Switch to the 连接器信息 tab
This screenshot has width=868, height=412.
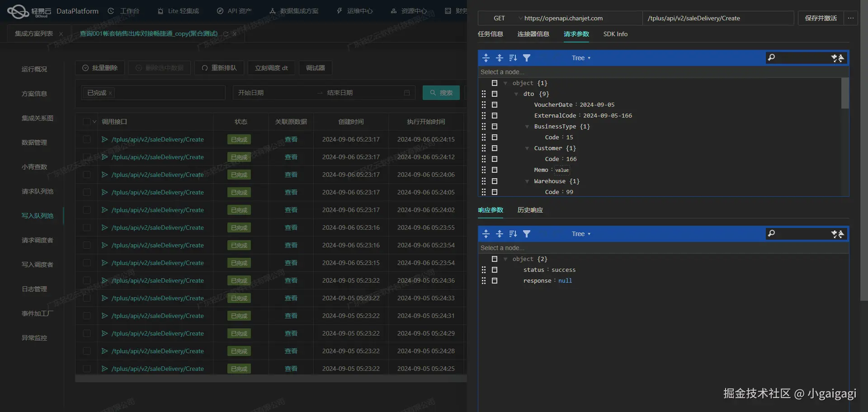coord(533,34)
